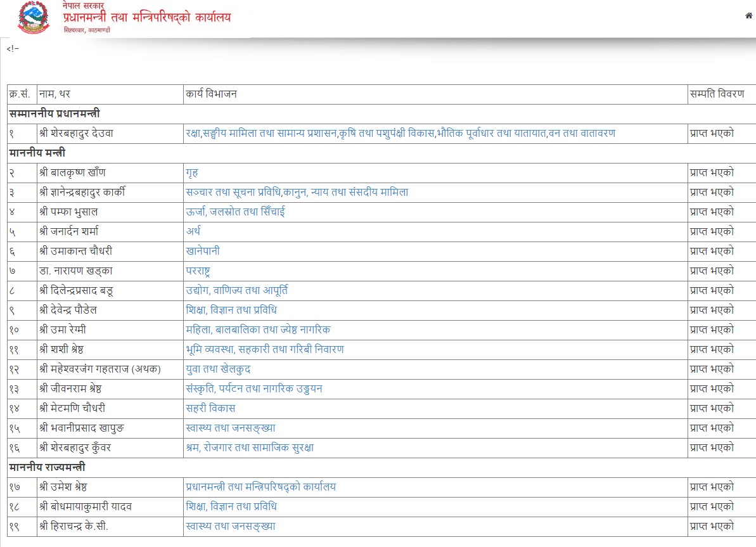This screenshot has width=756, height=547.
Task: Open the सहरी विकास link
Action: pos(210,408)
